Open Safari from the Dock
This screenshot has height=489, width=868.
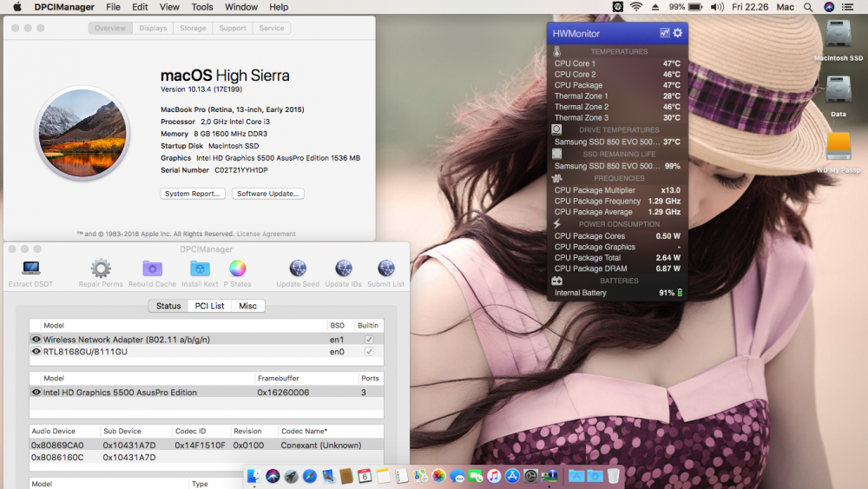(310, 476)
